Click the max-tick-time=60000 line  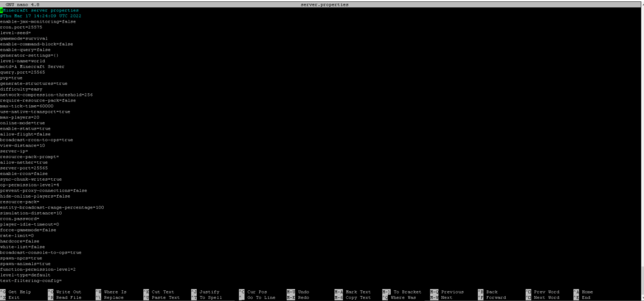point(26,106)
